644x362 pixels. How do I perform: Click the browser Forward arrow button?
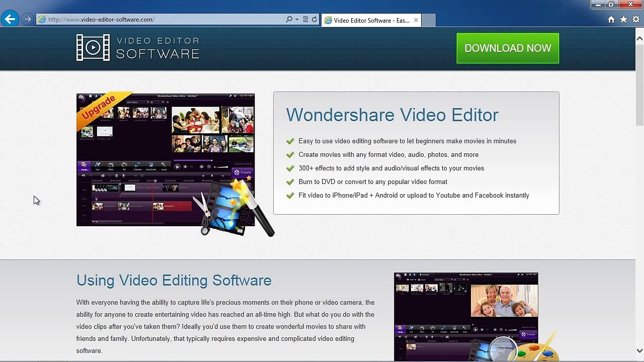(x=28, y=20)
